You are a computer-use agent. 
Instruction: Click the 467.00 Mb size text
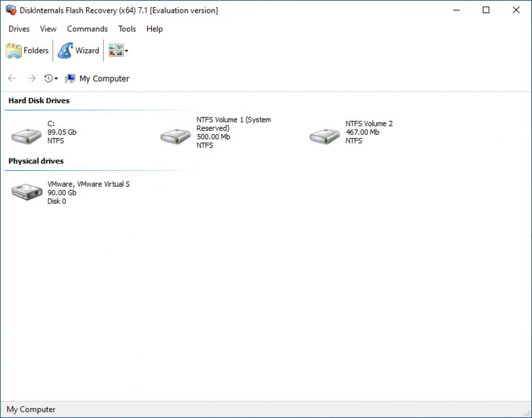[x=362, y=132]
